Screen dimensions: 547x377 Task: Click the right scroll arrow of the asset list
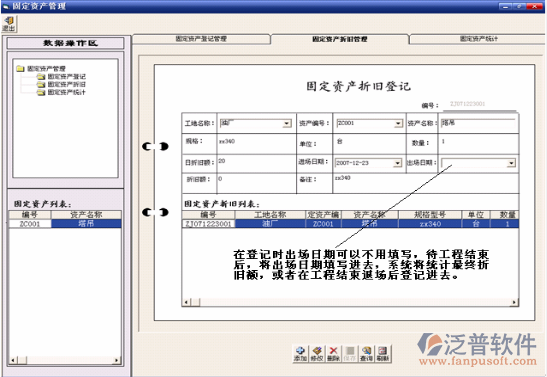[x=117, y=360]
